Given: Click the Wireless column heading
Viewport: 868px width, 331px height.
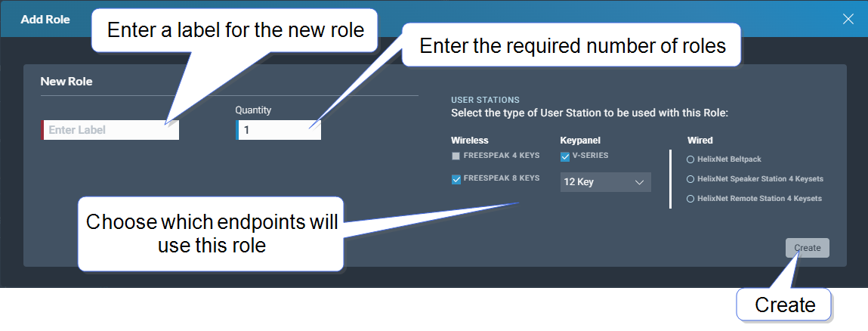Looking at the screenshot, I should pos(470,140).
